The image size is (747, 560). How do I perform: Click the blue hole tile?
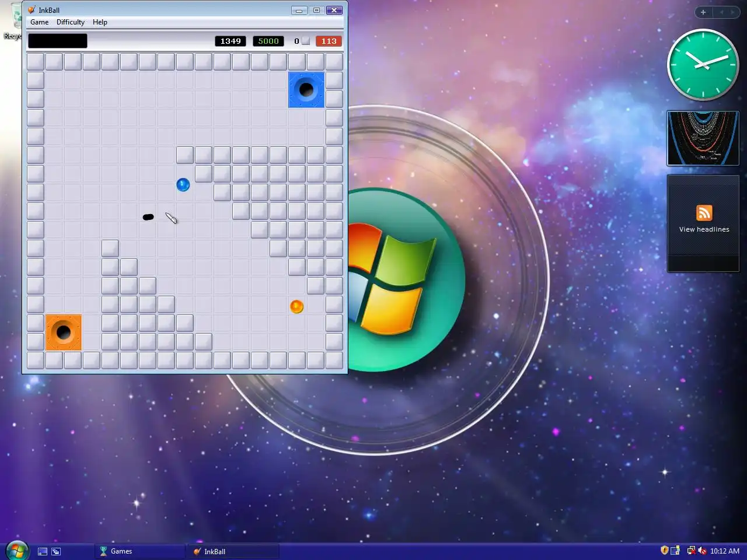[x=306, y=90]
